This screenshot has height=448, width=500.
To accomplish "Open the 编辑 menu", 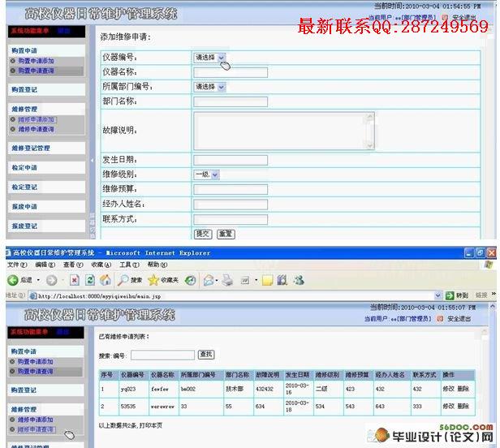I will click(x=45, y=265).
